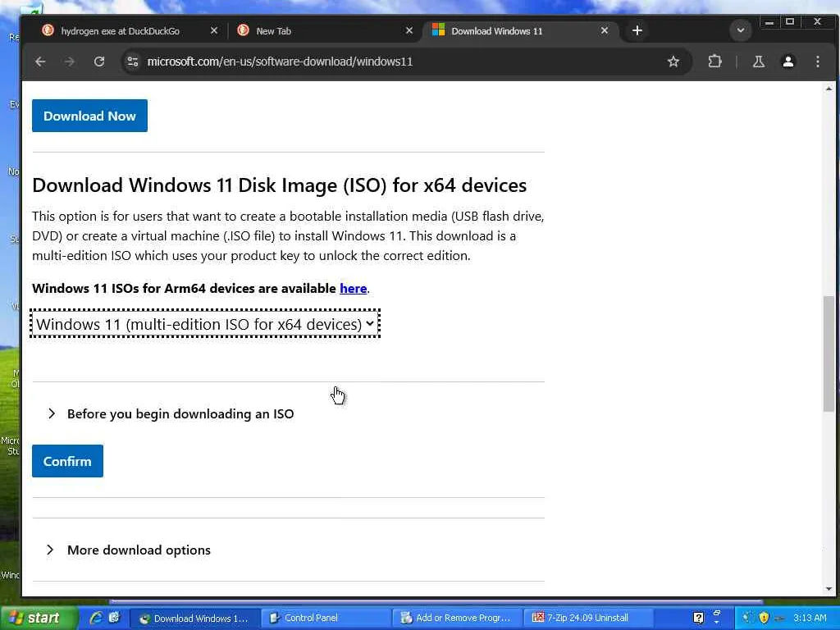This screenshot has width=840, height=630.
Task: Switch to Control Panel taskbar window
Action: pos(326,619)
